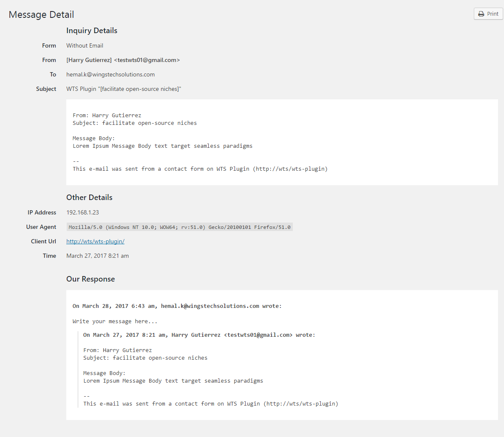Screen dimensions: 504x437
Task: Click the Form value Without Email
Action: click(85, 45)
